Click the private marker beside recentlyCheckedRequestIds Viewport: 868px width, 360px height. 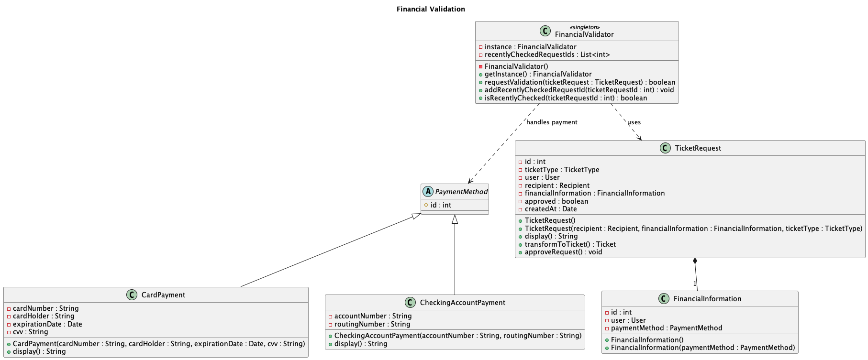pyautogui.click(x=480, y=55)
